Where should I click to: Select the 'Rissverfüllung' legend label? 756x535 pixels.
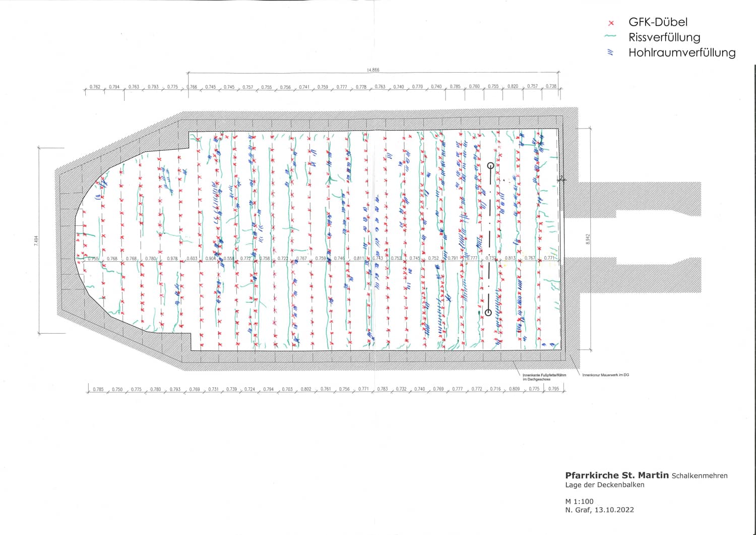(x=664, y=37)
